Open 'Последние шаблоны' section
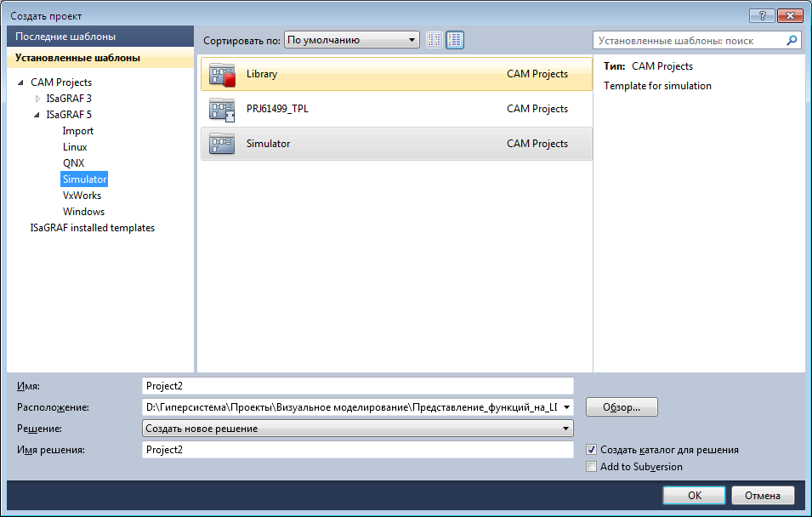Screen dimensions: 812x517 pos(100,37)
